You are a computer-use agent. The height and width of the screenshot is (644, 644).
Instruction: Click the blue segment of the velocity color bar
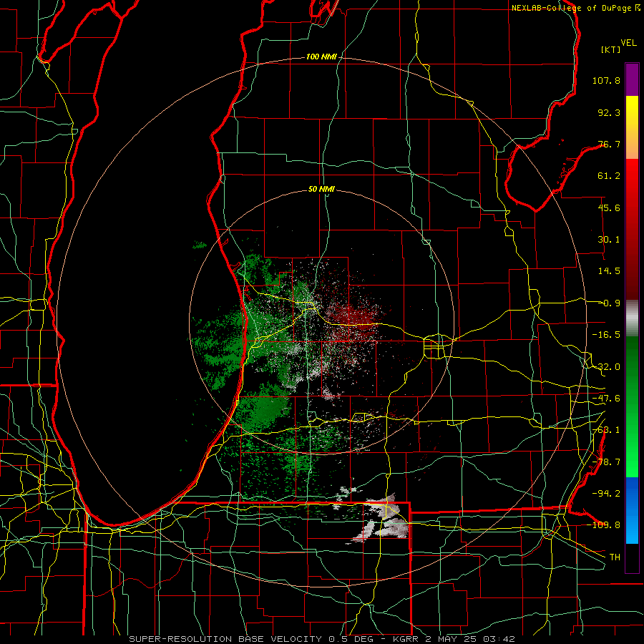click(632, 510)
